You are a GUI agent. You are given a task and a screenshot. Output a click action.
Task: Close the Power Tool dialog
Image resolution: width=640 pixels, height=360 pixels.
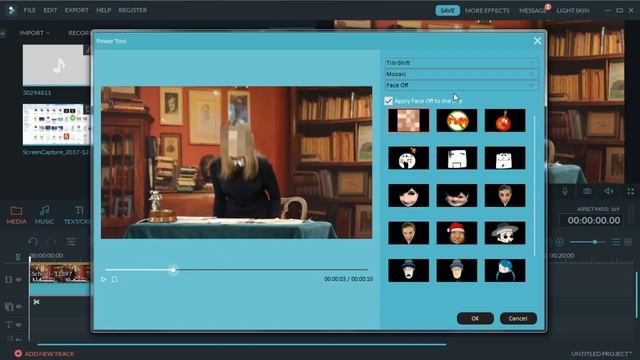[x=538, y=41]
